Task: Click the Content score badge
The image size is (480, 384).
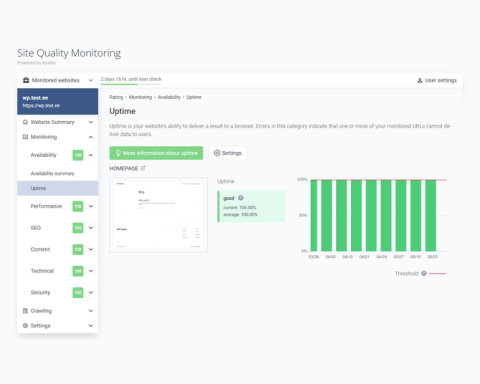Action: (x=78, y=249)
